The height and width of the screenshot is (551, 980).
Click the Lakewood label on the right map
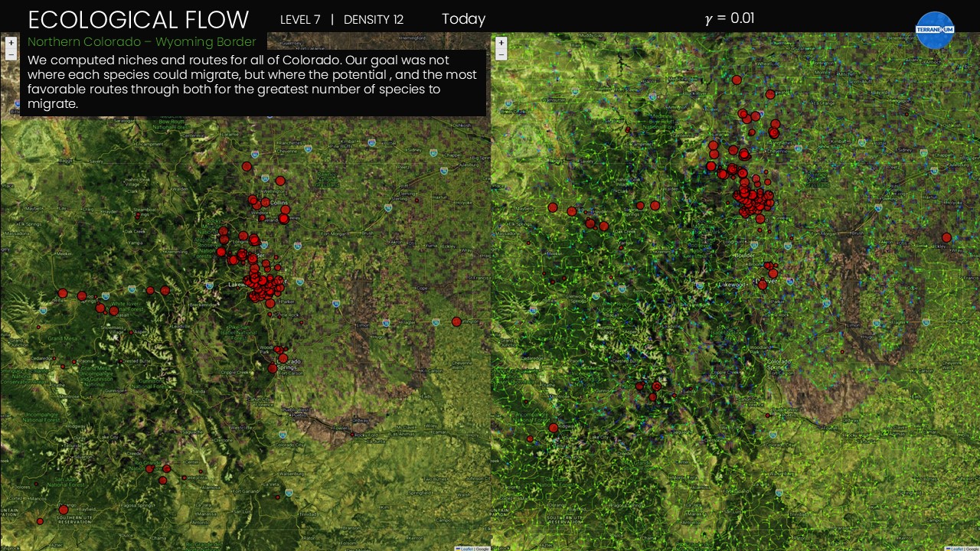click(731, 285)
